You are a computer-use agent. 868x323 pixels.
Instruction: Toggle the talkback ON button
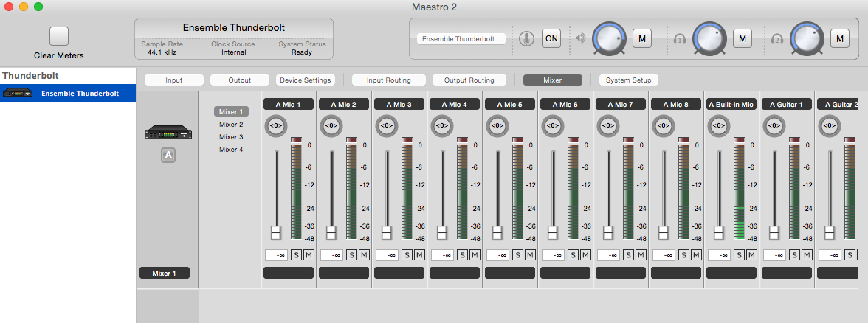pyautogui.click(x=551, y=38)
